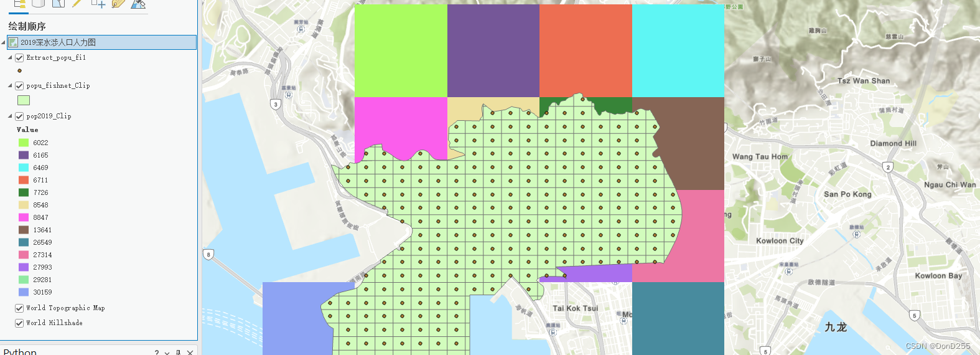
Task: Click Diamond Hill map label
Action: pos(893,143)
